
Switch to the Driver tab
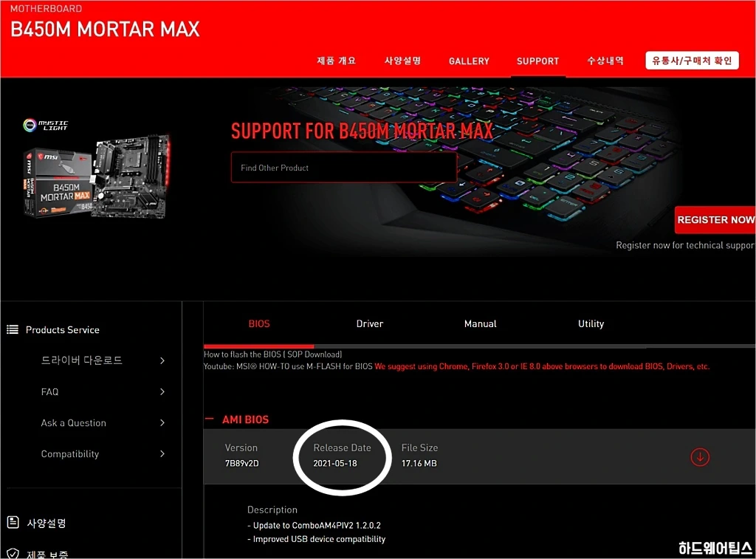tap(370, 324)
